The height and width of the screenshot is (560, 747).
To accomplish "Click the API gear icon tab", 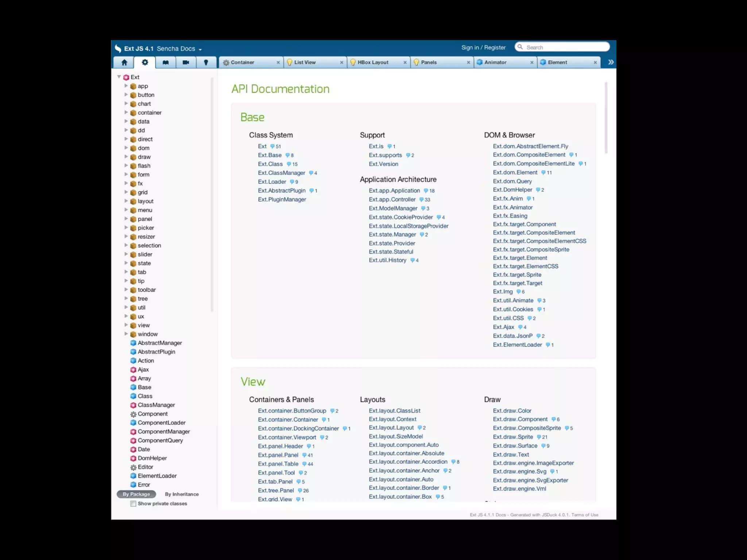I will click(145, 62).
